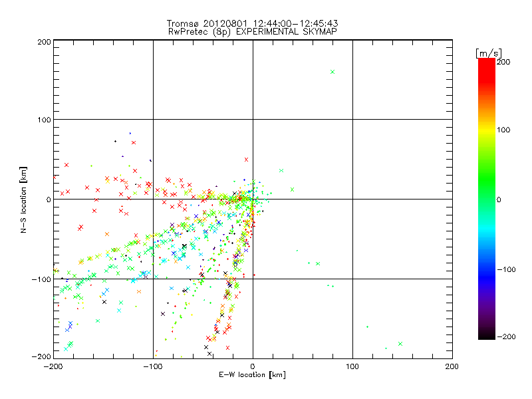
Task: Pick the green middle of the velocity colorbar
Action: (x=487, y=199)
